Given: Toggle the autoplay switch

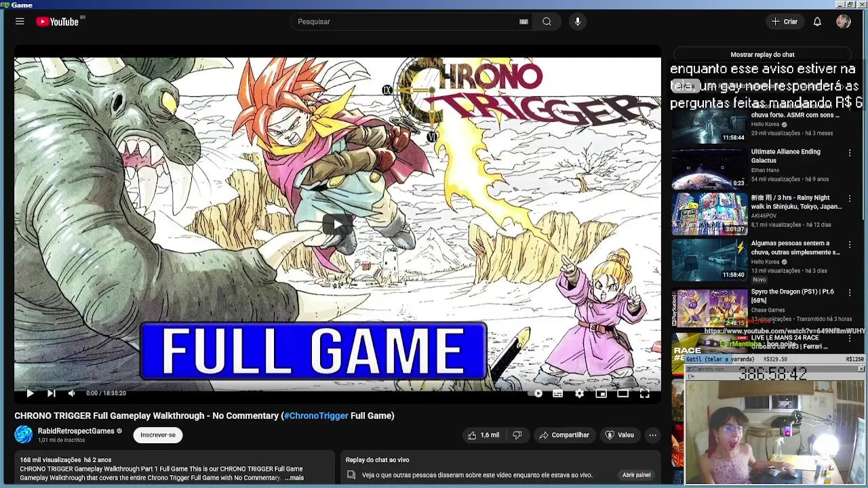Looking at the screenshot, I should pyautogui.click(x=535, y=393).
